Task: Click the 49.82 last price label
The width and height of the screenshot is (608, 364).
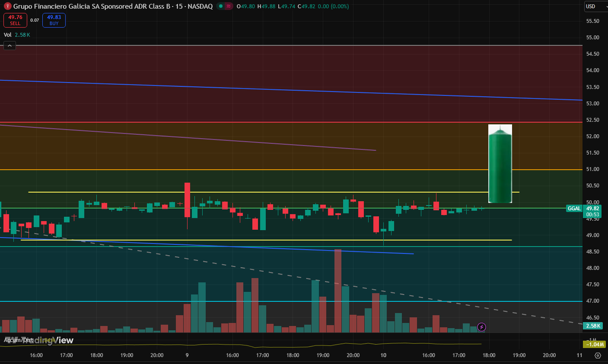Action: (592, 208)
